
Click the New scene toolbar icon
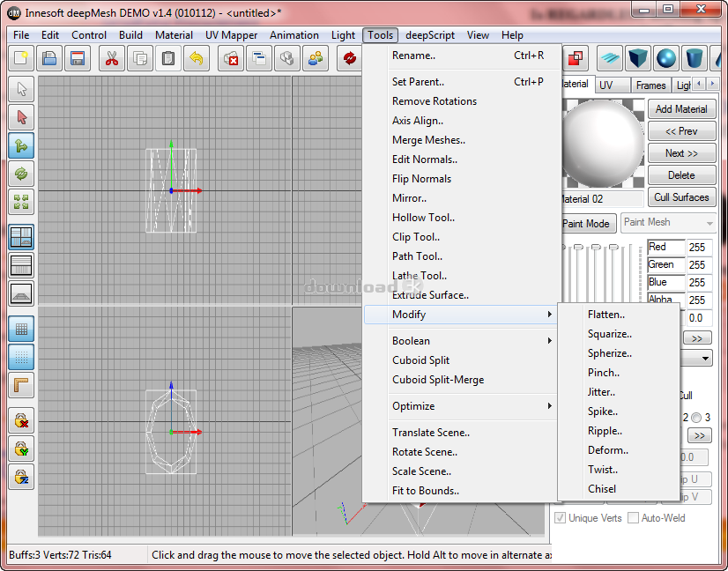tap(21, 58)
